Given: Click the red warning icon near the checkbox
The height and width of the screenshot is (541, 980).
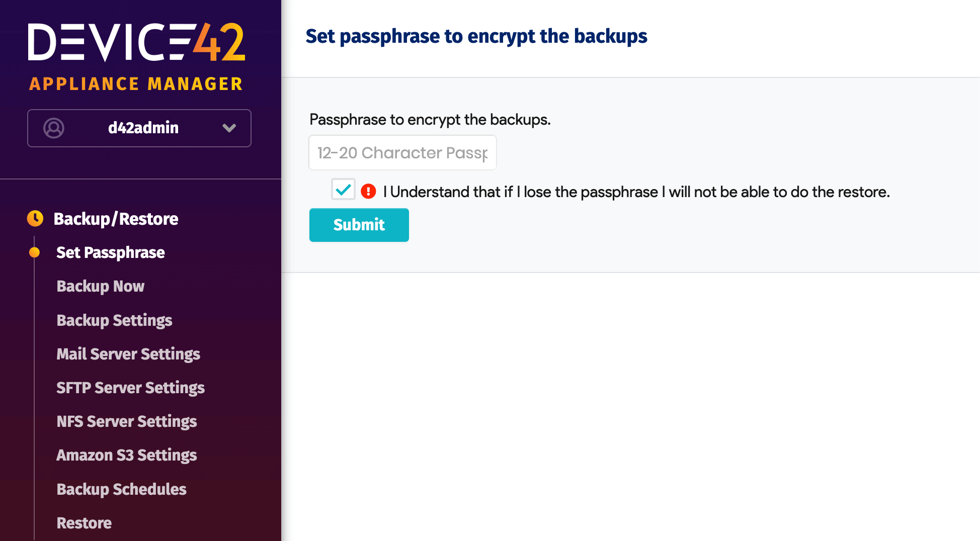Looking at the screenshot, I should [x=368, y=191].
